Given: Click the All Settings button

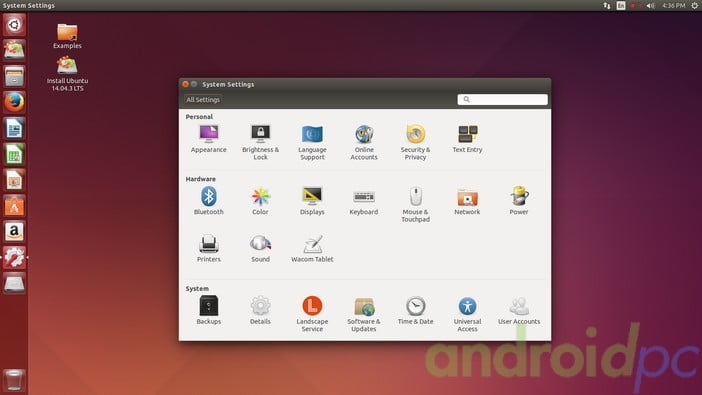Looking at the screenshot, I should (203, 100).
